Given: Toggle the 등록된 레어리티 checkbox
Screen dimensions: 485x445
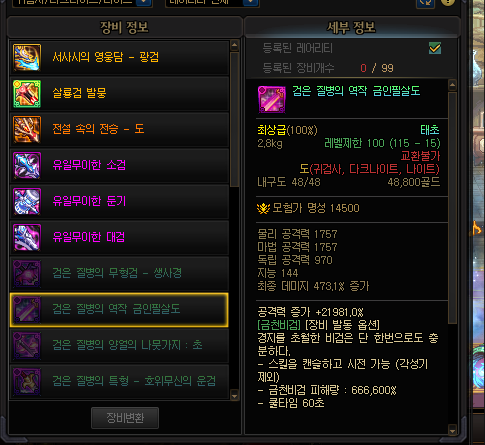Looking at the screenshot, I should pyautogui.click(x=435, y=48).
